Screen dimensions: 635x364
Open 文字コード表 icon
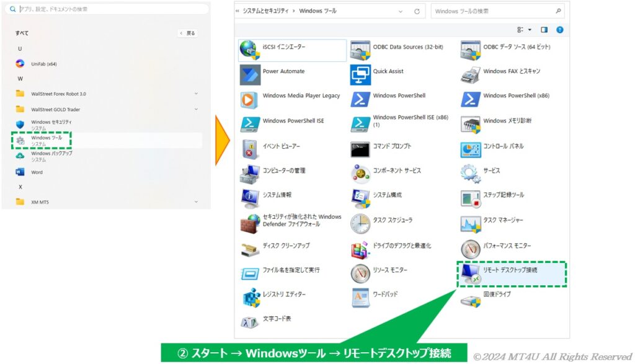point(249,322)
